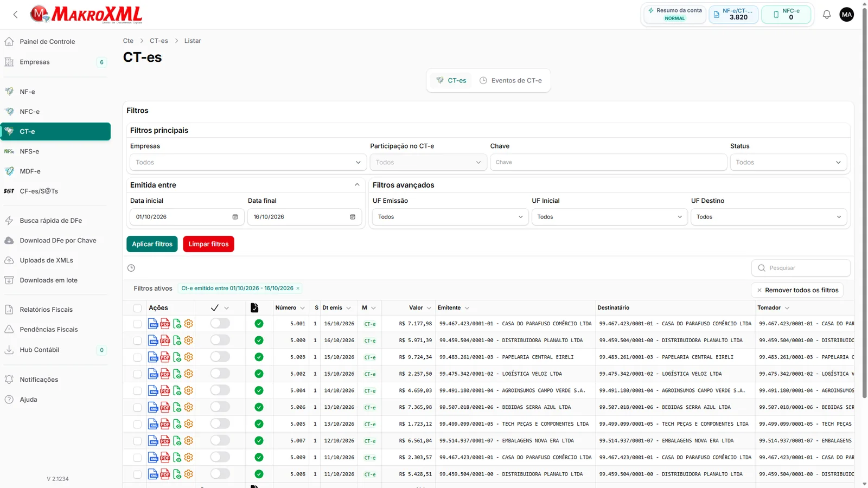Download XML for CT-e number 5.004
The image size is (868, 488).
(153, 391)
